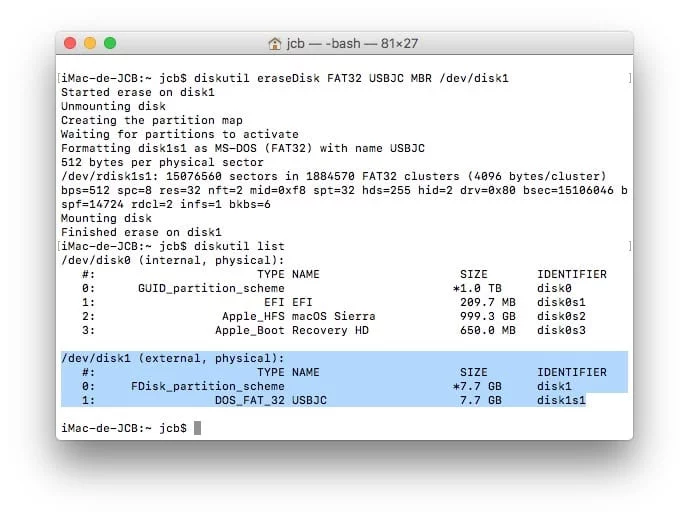Screen dimensions: 689x520
Task: Click the line 'Finished erase on disk1'
Action: click(141, 233)
